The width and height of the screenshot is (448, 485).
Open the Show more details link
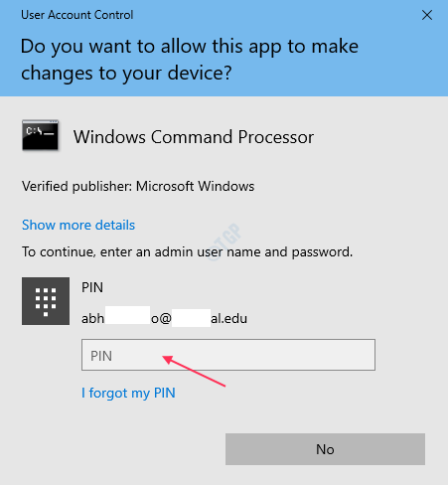click(x=78, y=225)
